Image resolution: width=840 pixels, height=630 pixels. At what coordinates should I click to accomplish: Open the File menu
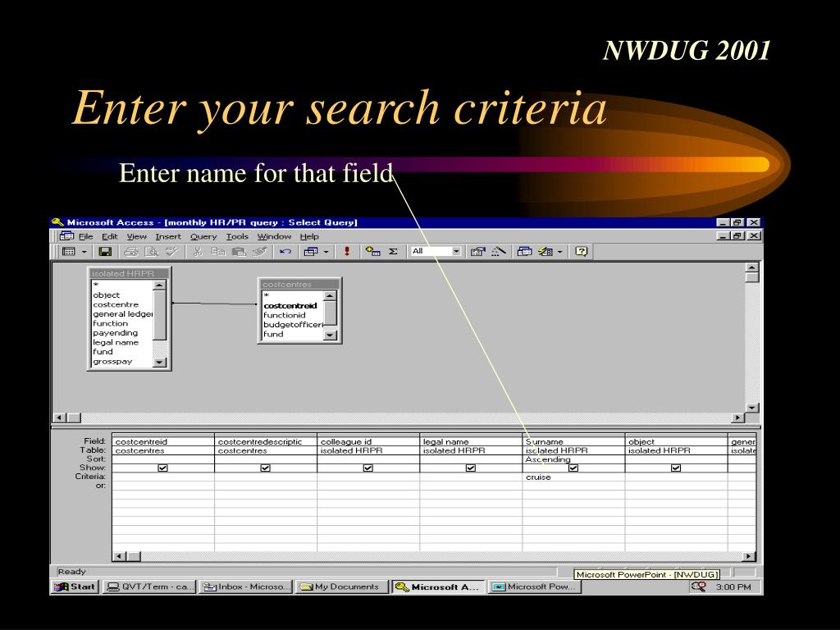coord(85,236)
